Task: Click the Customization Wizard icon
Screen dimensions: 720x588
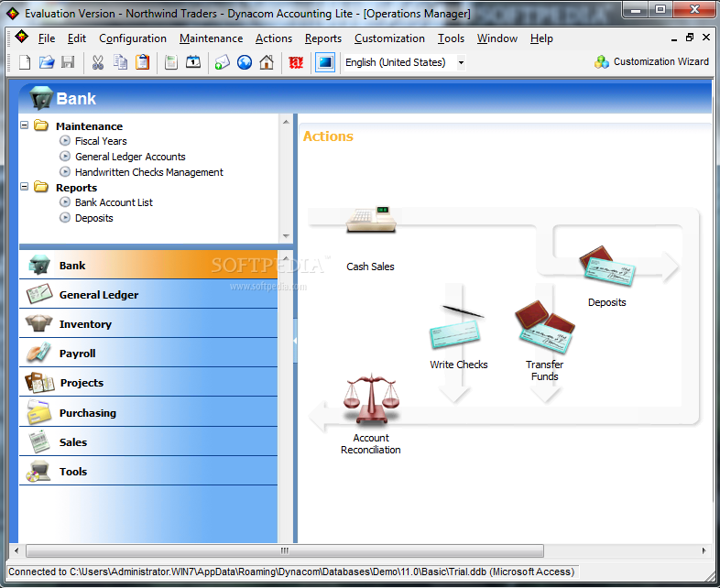Action: coord(602,62)
